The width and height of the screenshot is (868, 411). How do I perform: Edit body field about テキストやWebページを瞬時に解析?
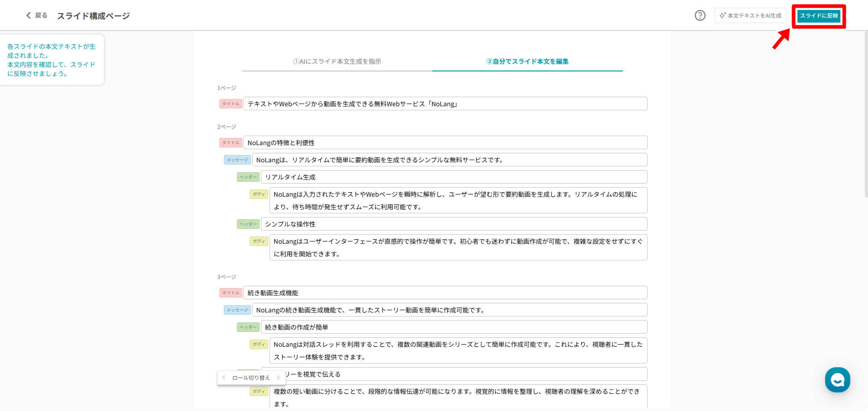click(459, 200)
